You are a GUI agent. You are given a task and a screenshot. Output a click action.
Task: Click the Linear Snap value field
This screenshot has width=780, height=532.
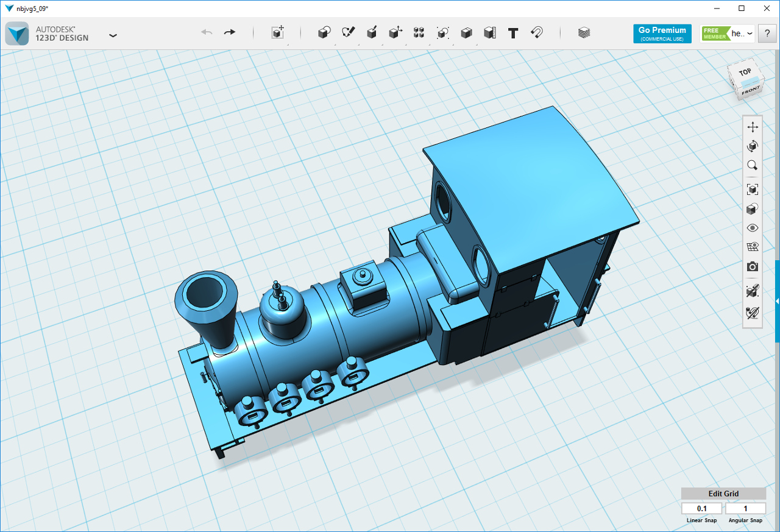[702, 508]
